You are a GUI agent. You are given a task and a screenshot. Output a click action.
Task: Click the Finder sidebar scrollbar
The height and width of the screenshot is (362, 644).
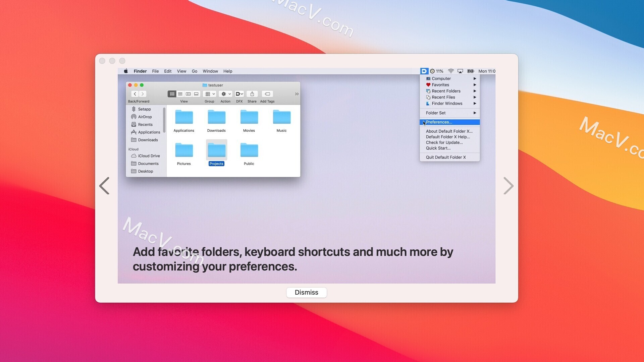coord(164,120)
